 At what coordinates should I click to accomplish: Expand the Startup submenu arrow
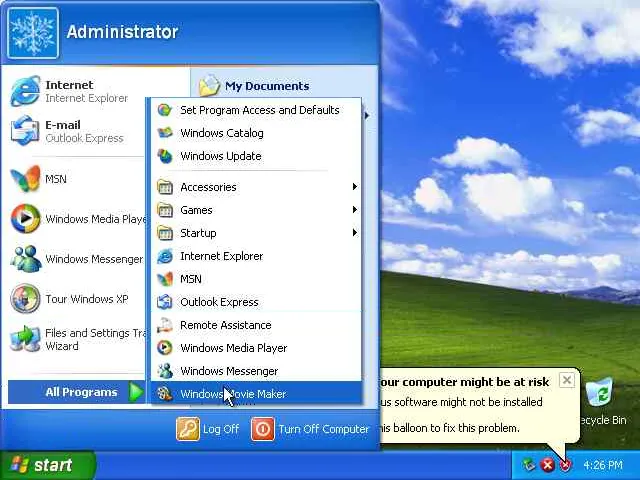[x=355, y=233]
